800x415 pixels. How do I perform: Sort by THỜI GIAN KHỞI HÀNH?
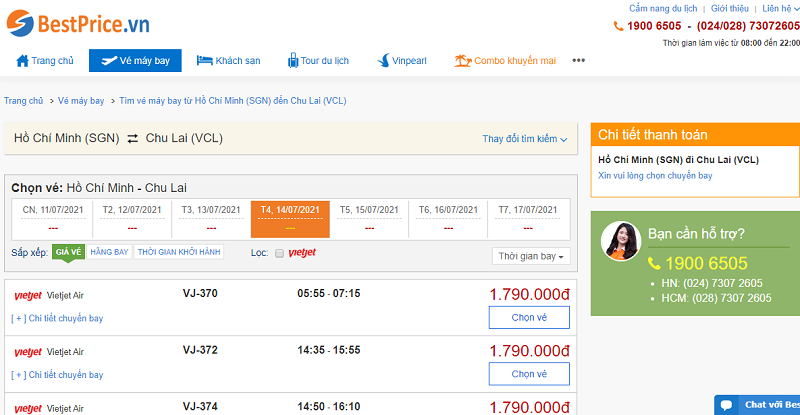(x=179, y=252)
